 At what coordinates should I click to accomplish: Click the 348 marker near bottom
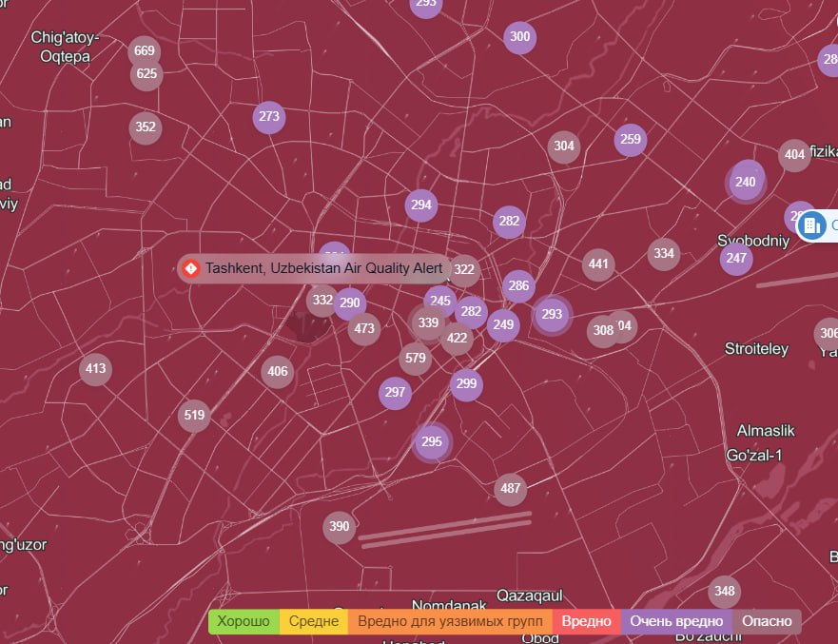click(x=725, y=592)
